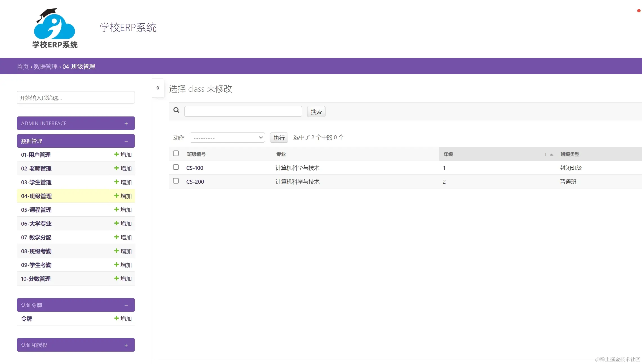This screenshot has height=364, width=642.
Task: Click green plus add for 01-用户管理
Action: pos(123,154)
